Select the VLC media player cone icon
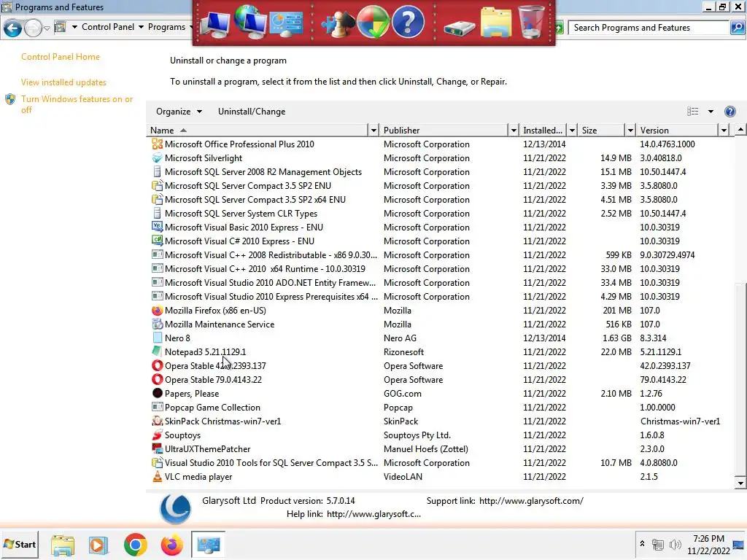Image resolution: width=747 pixels, height=560 pixels. (158, 477)
